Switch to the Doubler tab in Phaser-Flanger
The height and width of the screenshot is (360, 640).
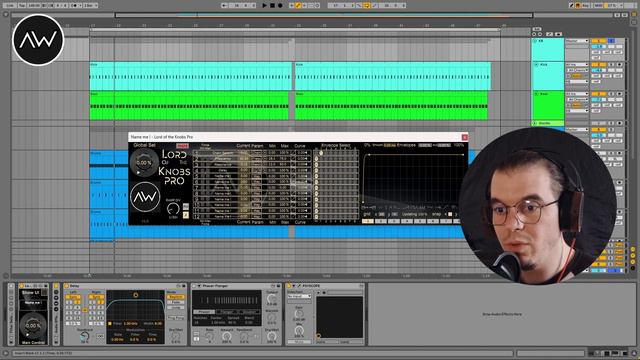[x=249, y=312]
